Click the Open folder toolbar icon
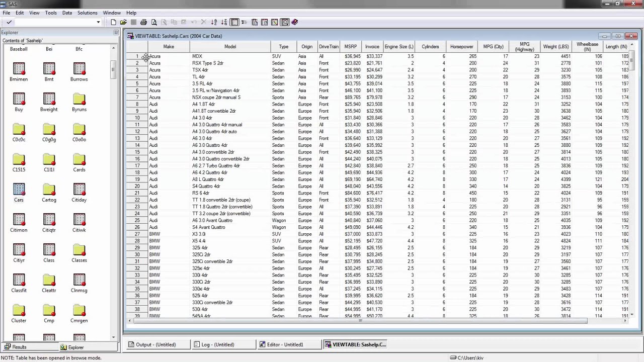 pyautogui.click(x=123, y=22)
